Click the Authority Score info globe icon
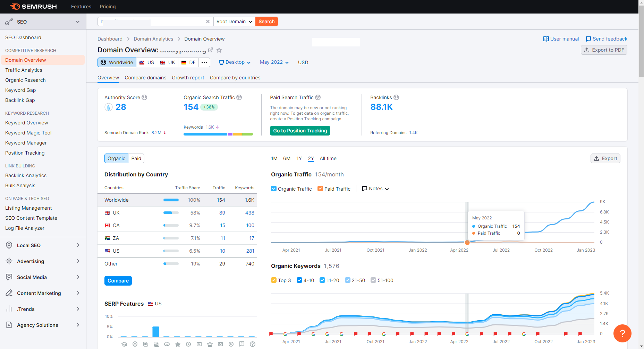Screen dimensions: 644x349 (x=144, y=97)
